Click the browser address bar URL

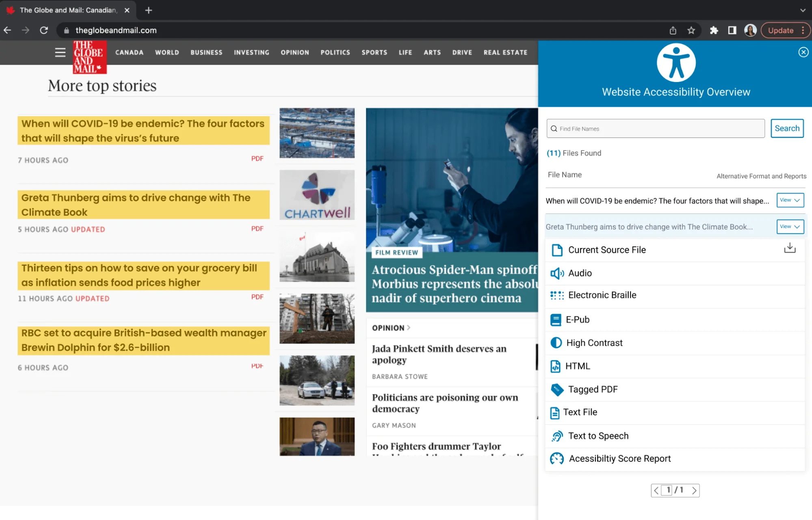pyautogui.click(x=116, y=30)
